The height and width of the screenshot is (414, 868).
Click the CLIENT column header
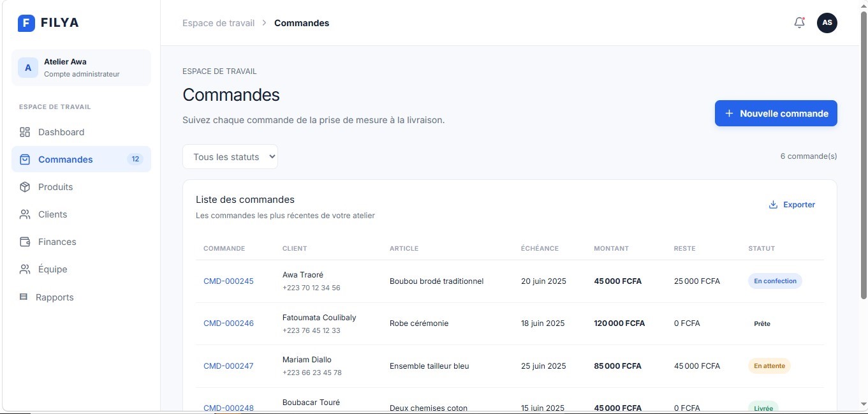pos(295,249)
